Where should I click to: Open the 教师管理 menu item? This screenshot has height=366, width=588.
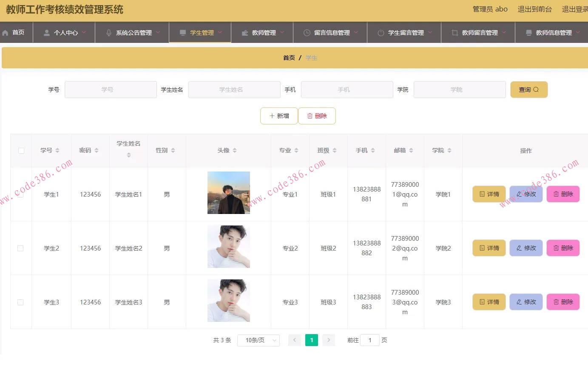pos(262,33)
